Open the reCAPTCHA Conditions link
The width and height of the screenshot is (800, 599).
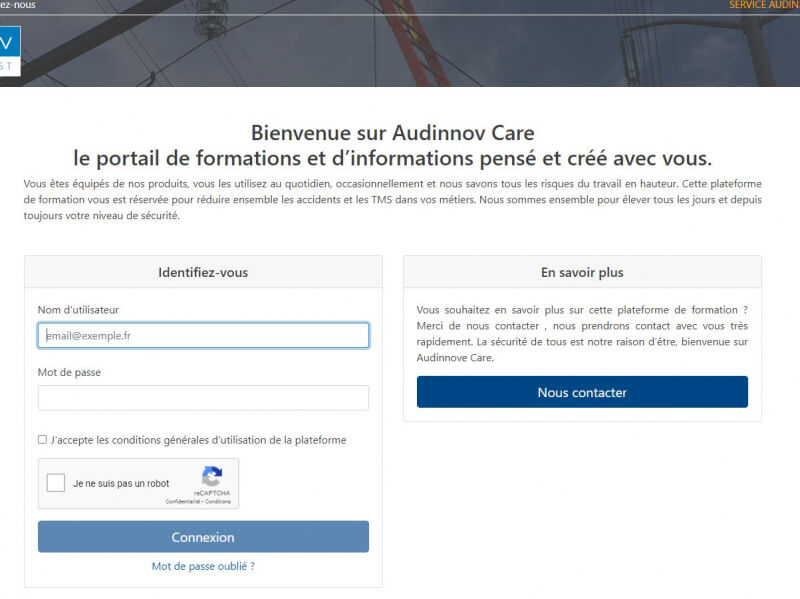coord(218,502)
